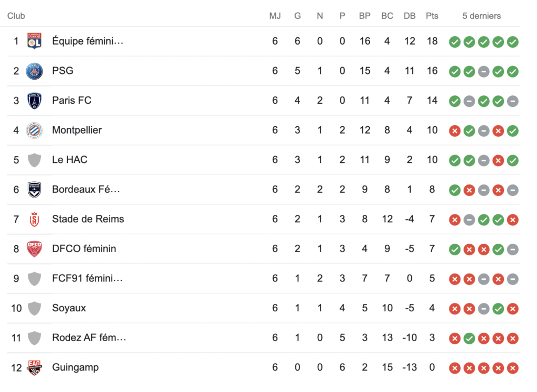This screenshot has height=392, width=537.
Task: Click the Montpellier club logo
Action: point(34,130)
